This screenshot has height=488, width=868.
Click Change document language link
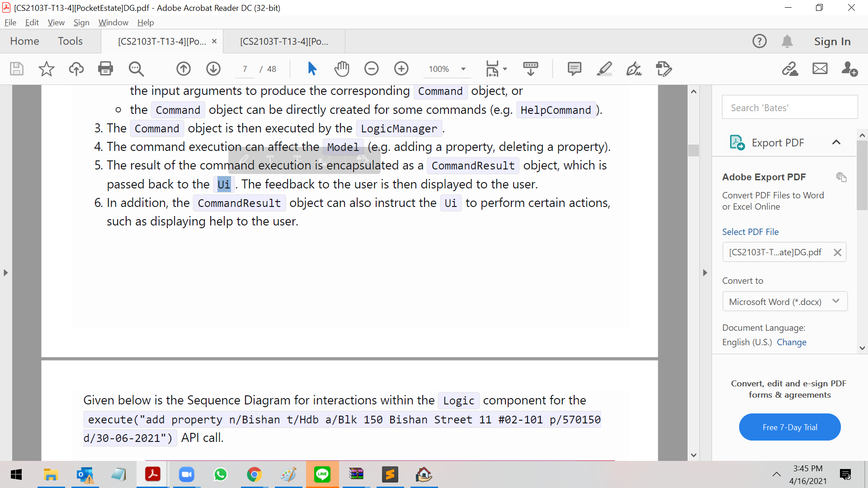coord(791,342)
